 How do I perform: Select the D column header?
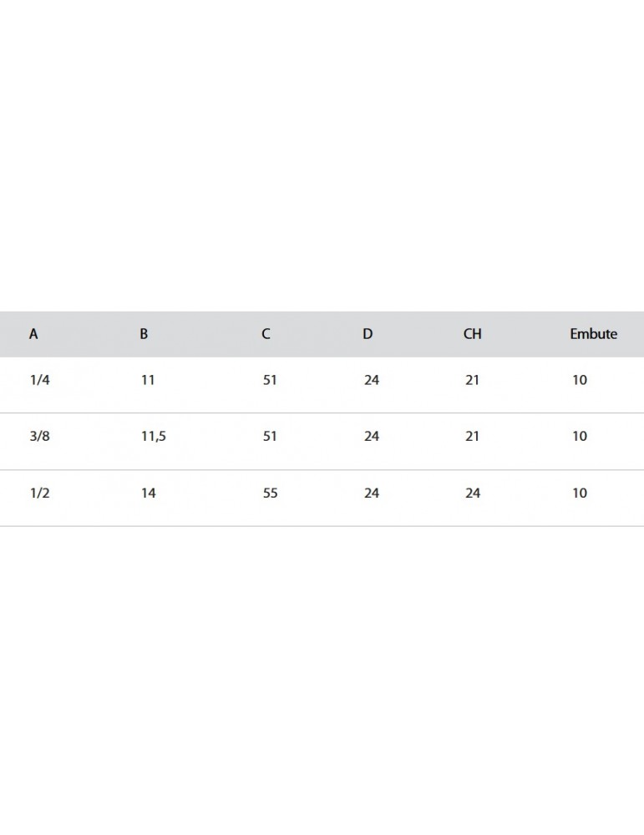click(x=368, y=334)
